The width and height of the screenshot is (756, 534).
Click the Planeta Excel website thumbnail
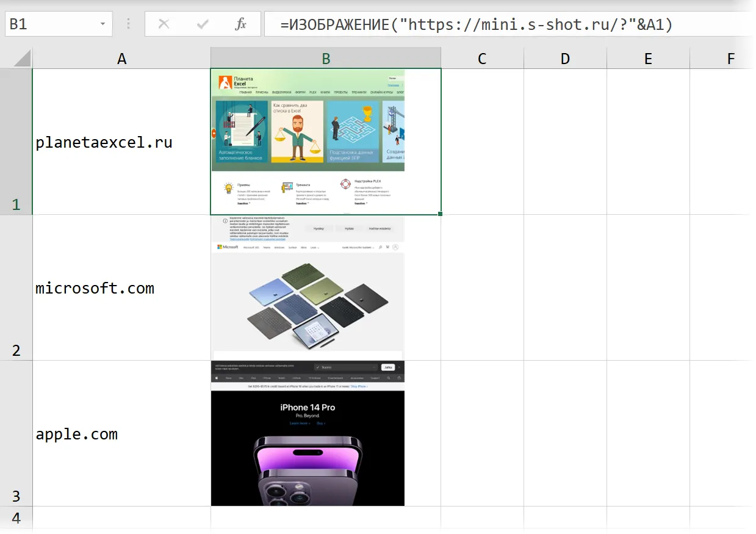[308, 142]
